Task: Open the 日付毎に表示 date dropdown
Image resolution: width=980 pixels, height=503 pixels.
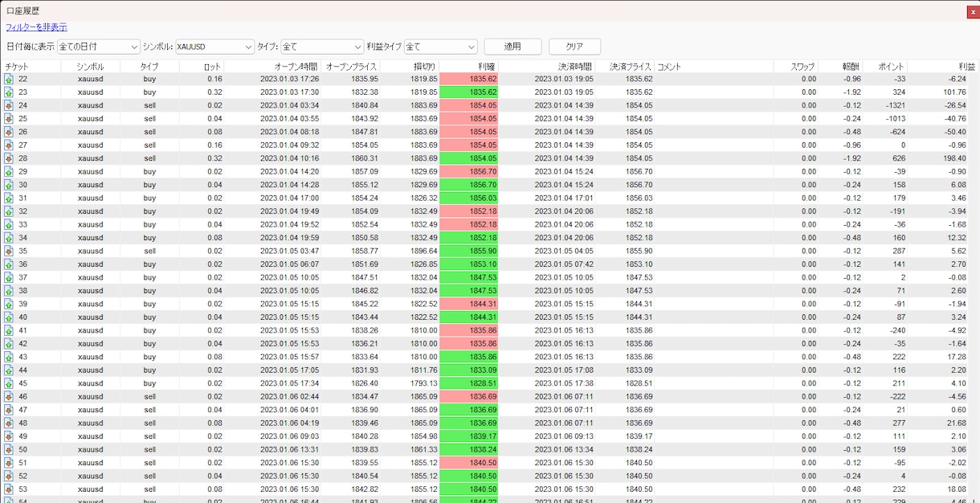Action: (99, 47)
